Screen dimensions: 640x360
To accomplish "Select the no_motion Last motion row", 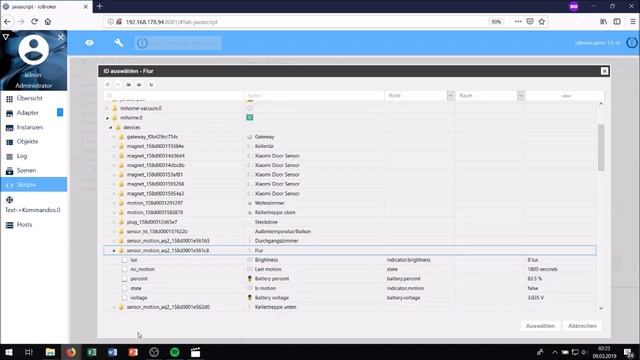I will coord(350,269).
